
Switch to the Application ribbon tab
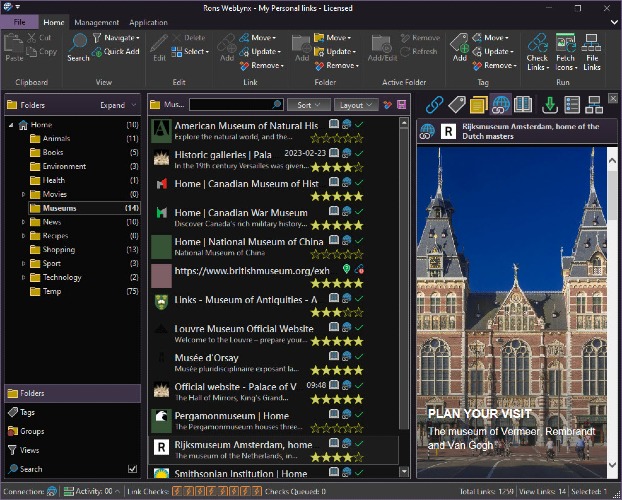[148, 23]
